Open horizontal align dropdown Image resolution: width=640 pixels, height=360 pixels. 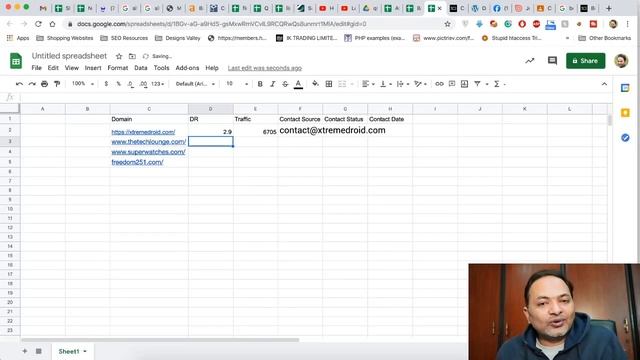coord(368,84)
